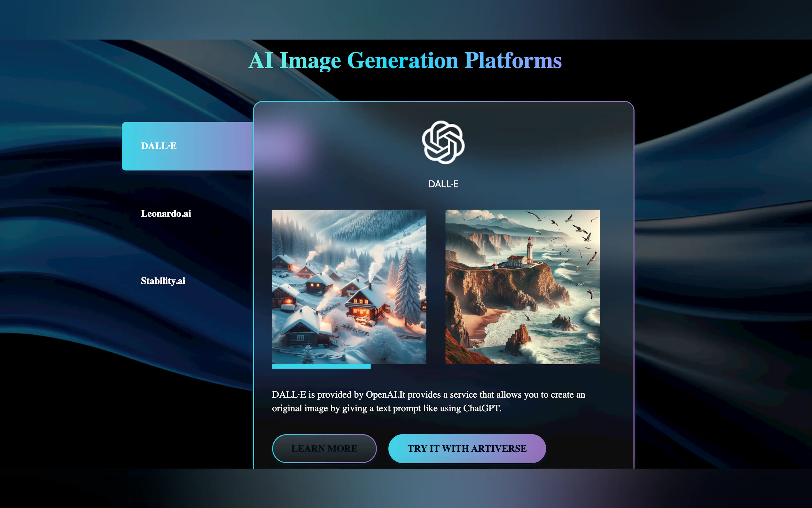Viewport: 812px width, 508px height.
Task: Click the OpenAI knot logo
Action: (443, 142)
